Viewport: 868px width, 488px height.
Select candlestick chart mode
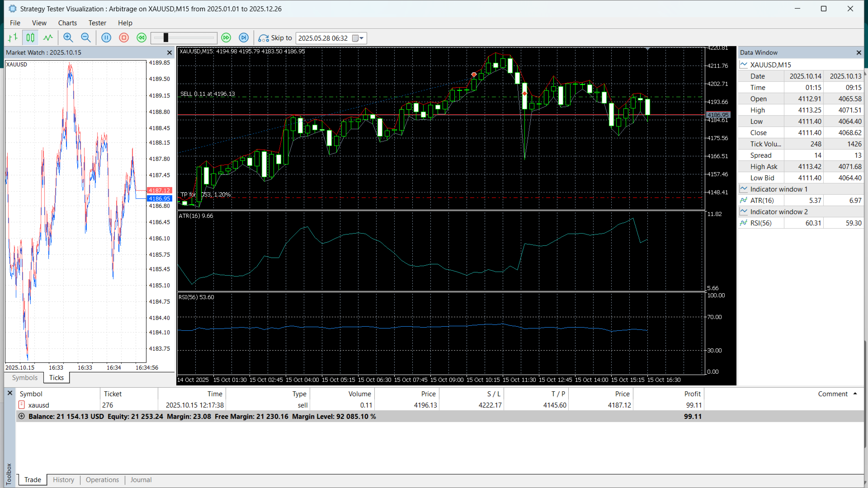point(30,38)
